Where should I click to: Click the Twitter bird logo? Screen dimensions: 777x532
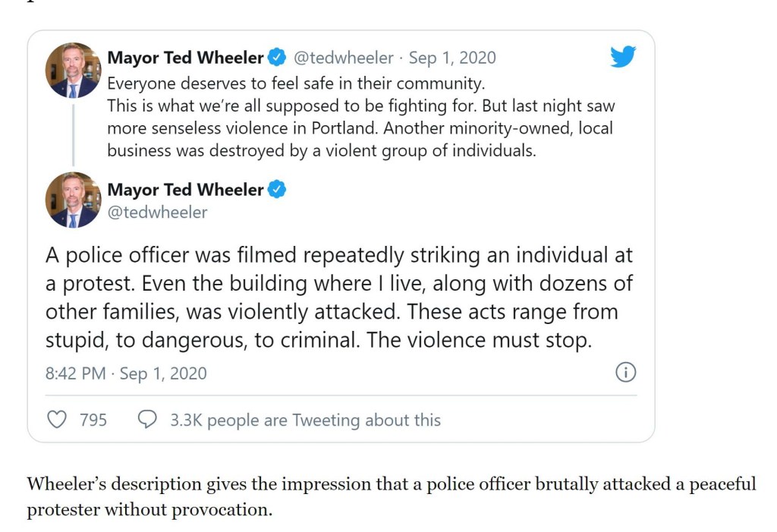coord(623,56)
